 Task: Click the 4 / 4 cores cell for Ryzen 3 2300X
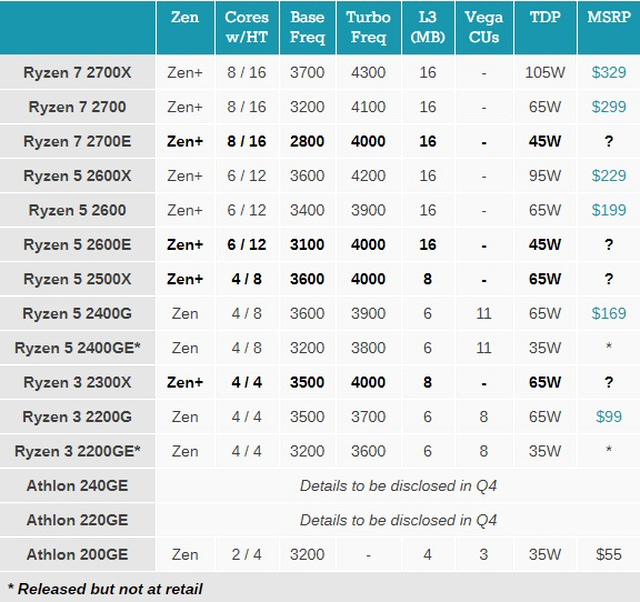point(247,382)
